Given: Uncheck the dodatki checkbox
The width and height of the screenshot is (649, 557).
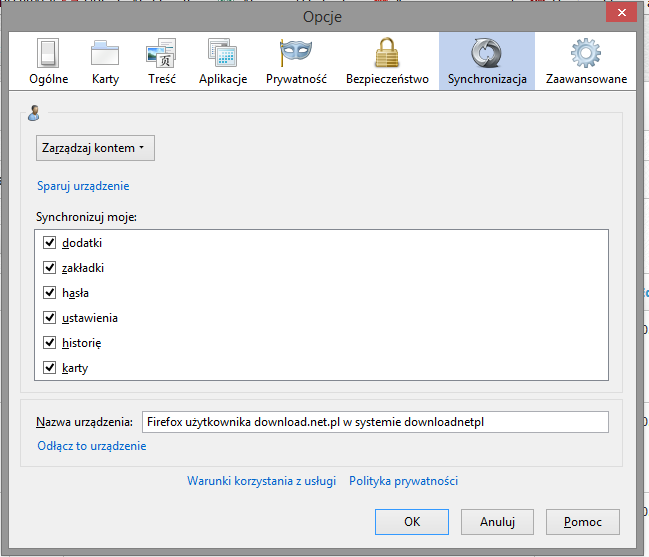Looking at the screenshot, I should click(x=50, y=242).
